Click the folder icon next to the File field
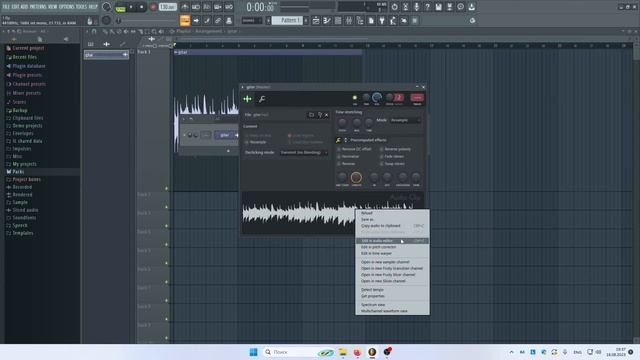This screenshot has height=360, width=640. click(x=311, y=115)
